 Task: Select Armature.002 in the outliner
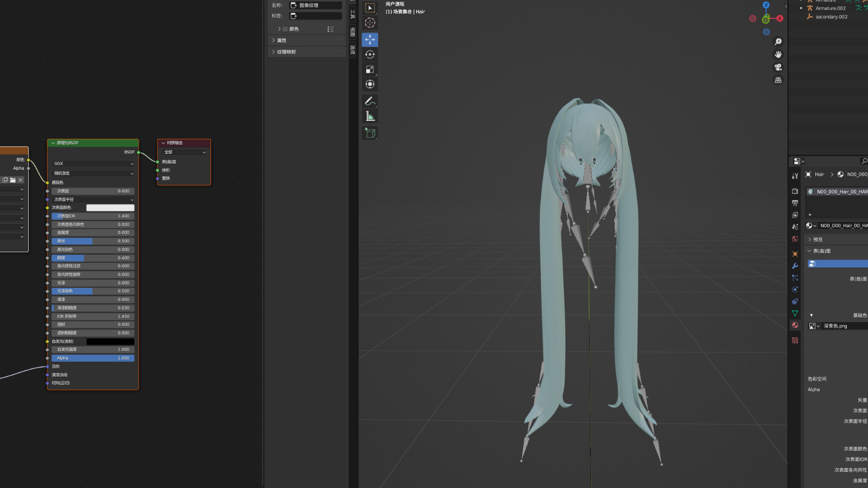(830, 8)
